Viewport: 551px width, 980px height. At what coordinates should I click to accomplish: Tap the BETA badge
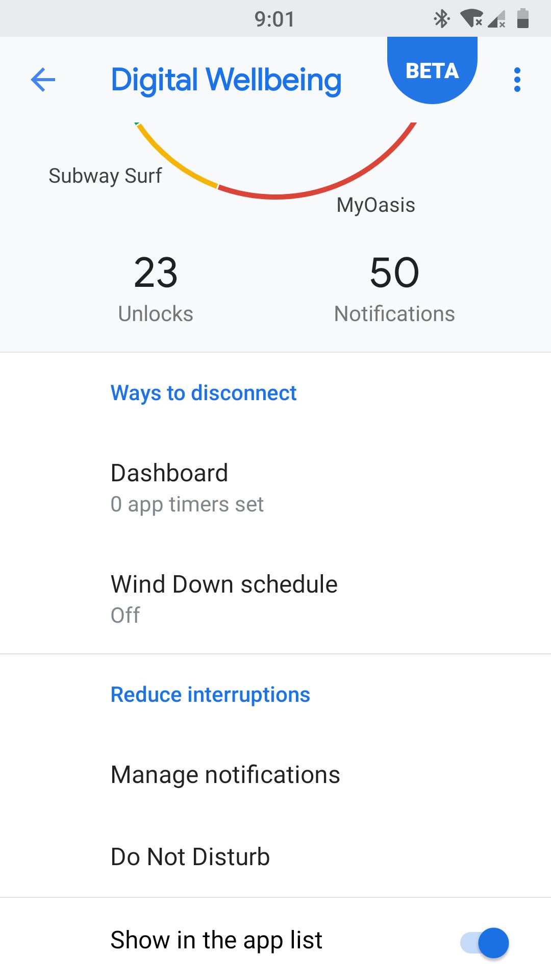pos(432,70)
